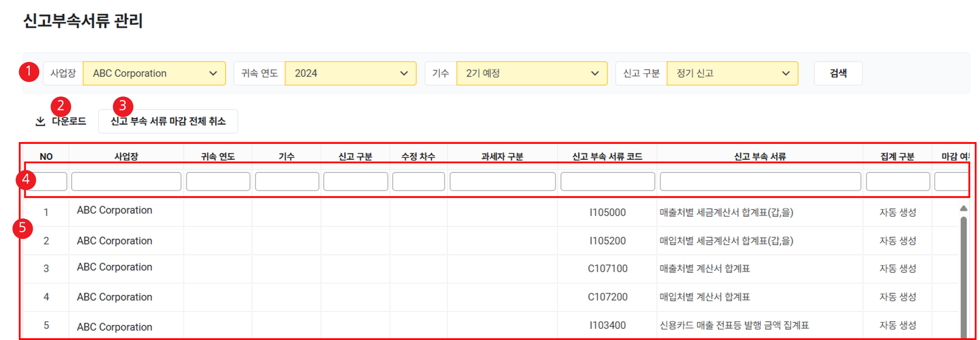Expand the 신고 구분 정기 신고 dropdown
This screenshot has width=980, height=340.
click(x=732, y=74)
